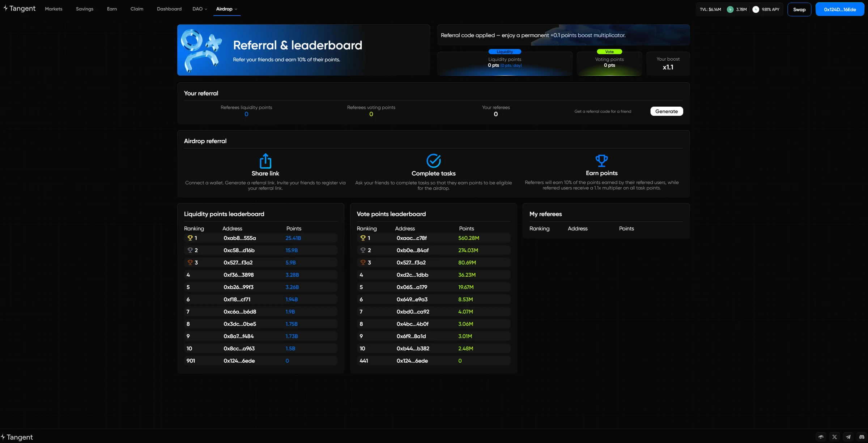Select the Liquidity points badge

[x=505, y=52]
